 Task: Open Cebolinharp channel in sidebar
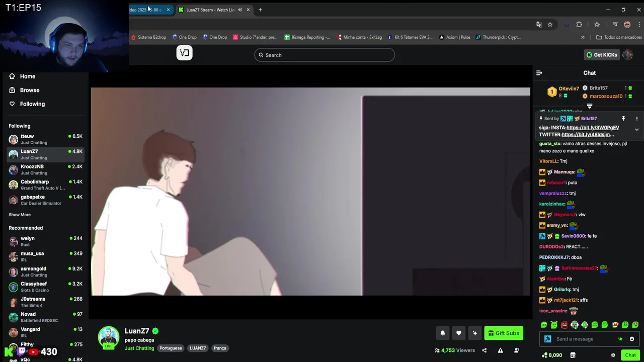(45, 185)
